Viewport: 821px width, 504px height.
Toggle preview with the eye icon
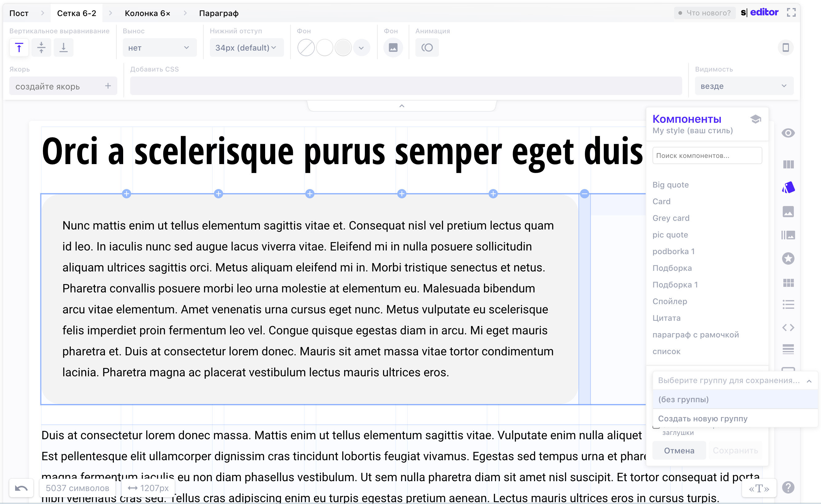click(x=788, y=133)
